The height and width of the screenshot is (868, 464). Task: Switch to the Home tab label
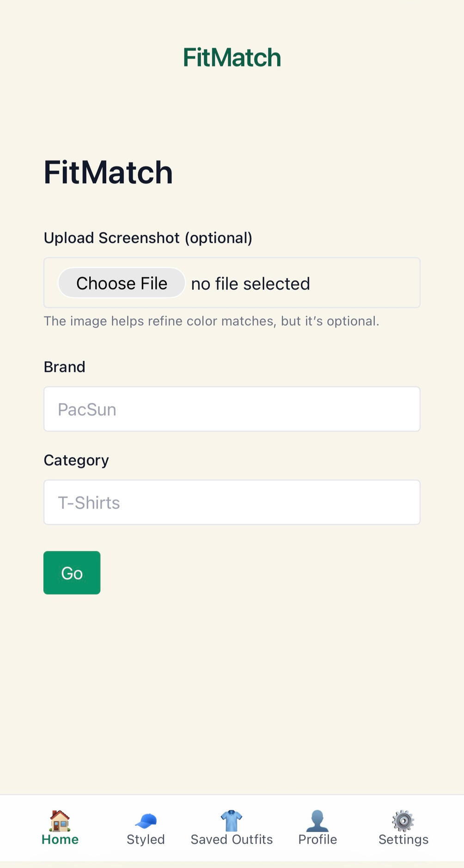[60, 839]
